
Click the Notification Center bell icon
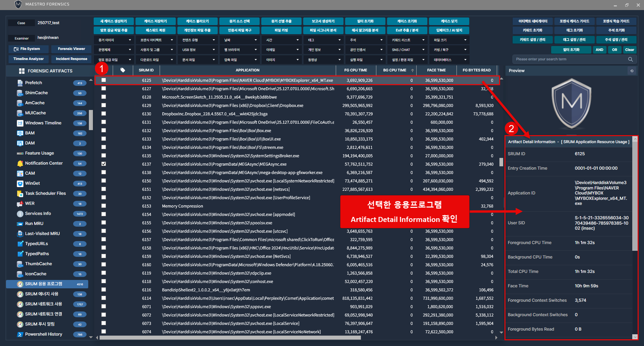click(20, 163)
